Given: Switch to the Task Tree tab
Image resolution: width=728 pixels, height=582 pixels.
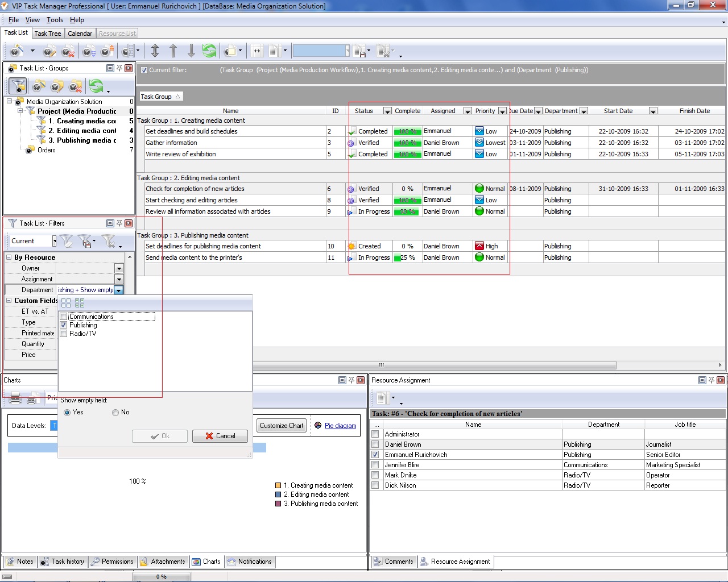Looking at the screenshot, I should tap(48, 33).
